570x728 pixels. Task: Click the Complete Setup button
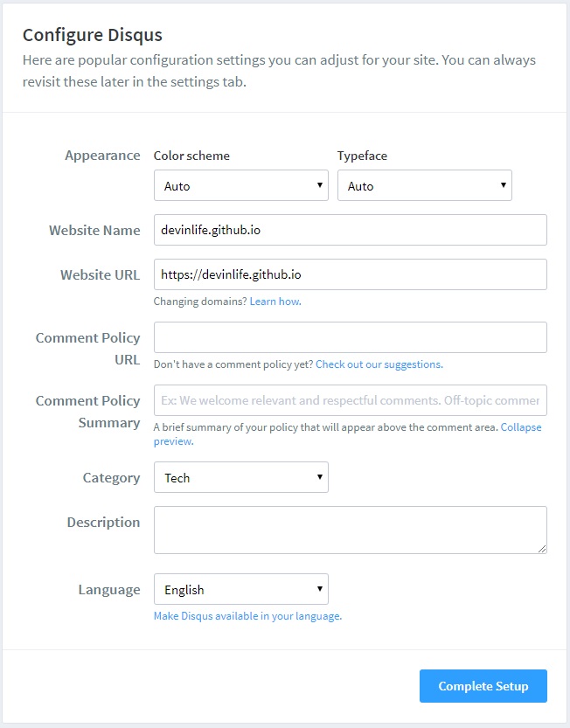coord(483,686)
